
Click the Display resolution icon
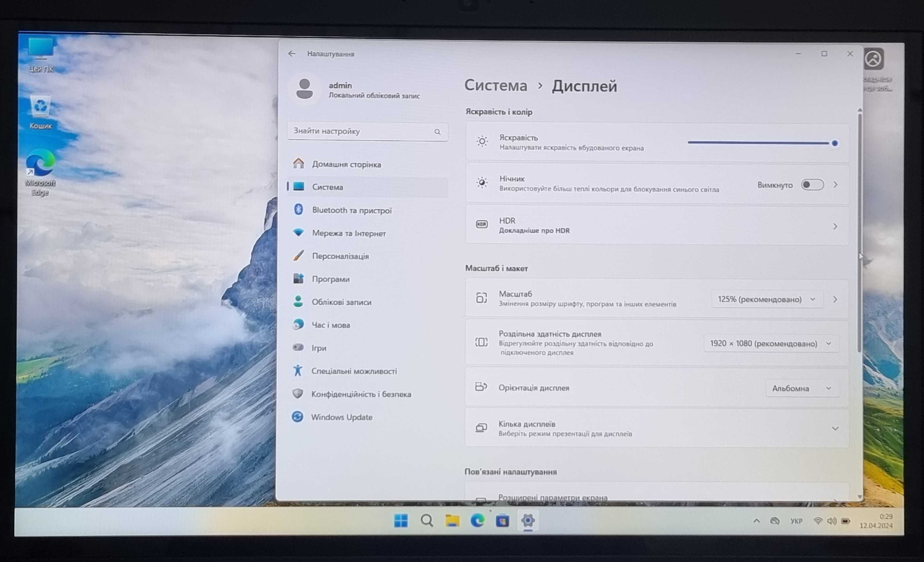[481, 342]
